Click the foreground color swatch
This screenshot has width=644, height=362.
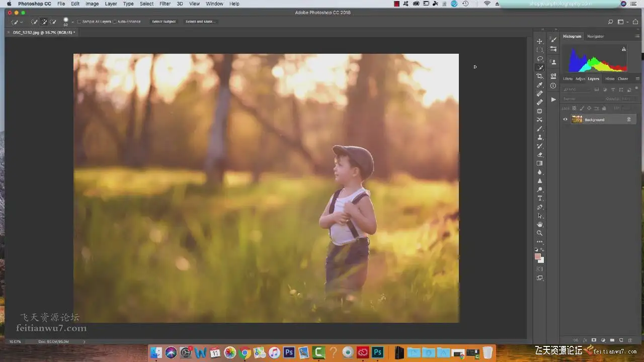click(x=538, y=256)
